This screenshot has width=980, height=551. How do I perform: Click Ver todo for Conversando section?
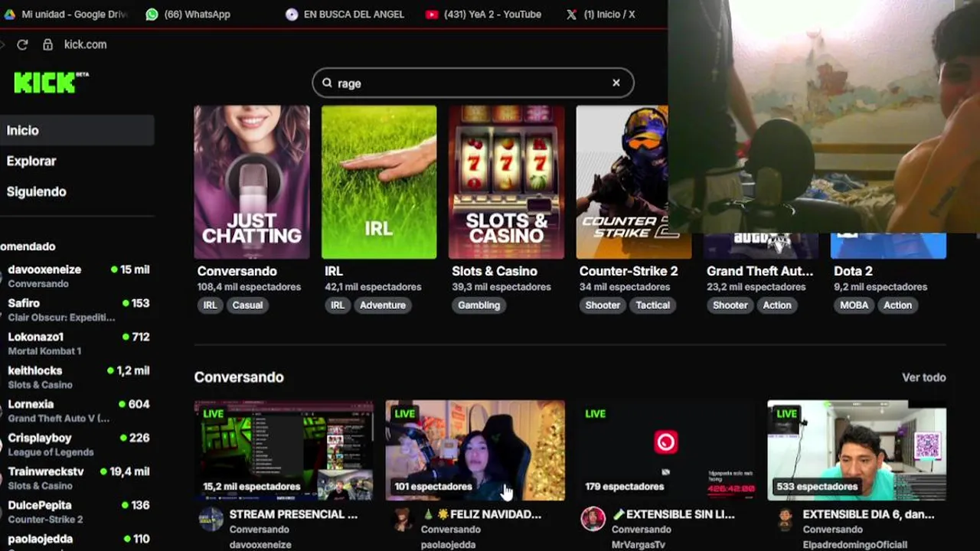[x=924, y=377]
